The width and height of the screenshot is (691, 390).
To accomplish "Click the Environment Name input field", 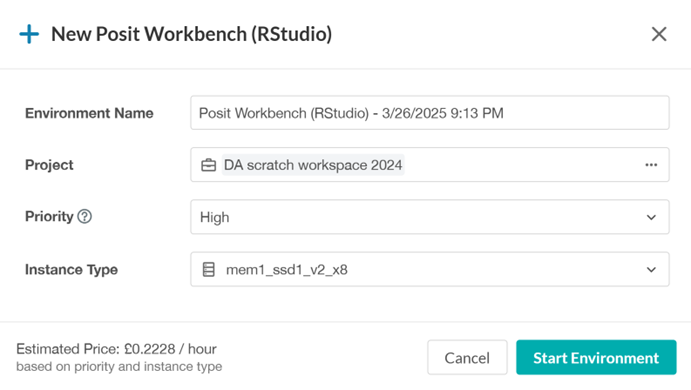I will point(430,113).
